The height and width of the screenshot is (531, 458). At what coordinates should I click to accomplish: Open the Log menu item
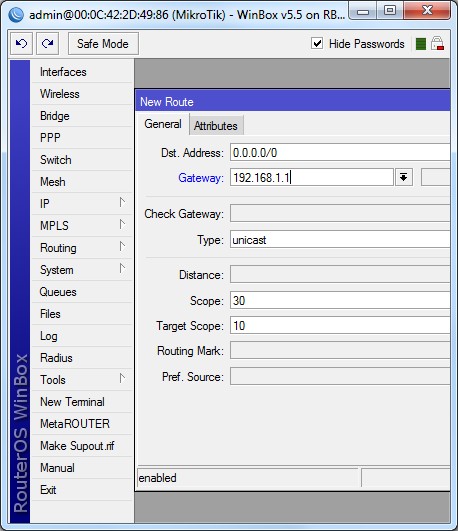[x=82, y=336]
